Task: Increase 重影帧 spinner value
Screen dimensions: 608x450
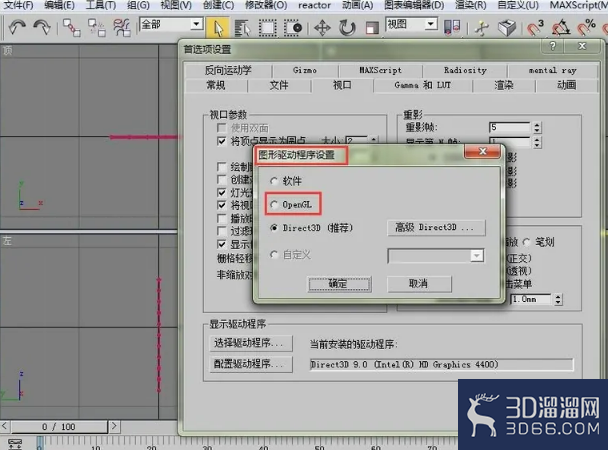Action: tap(537, 125)
